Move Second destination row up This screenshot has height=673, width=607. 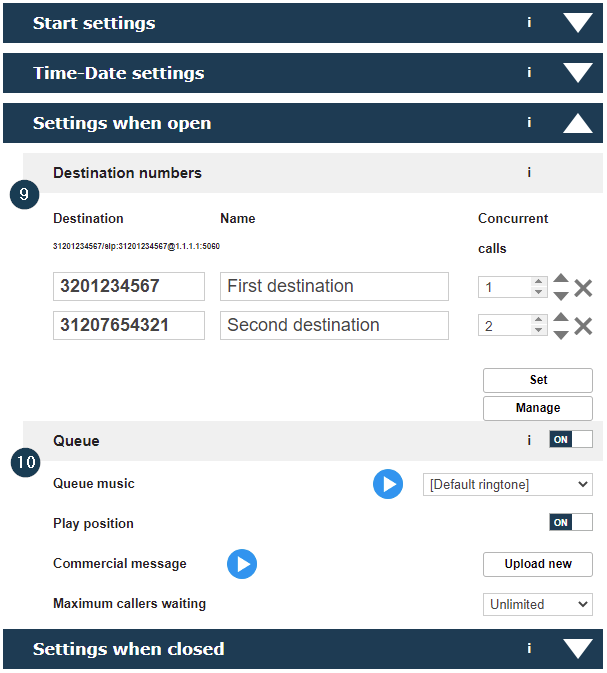point(561,317)
